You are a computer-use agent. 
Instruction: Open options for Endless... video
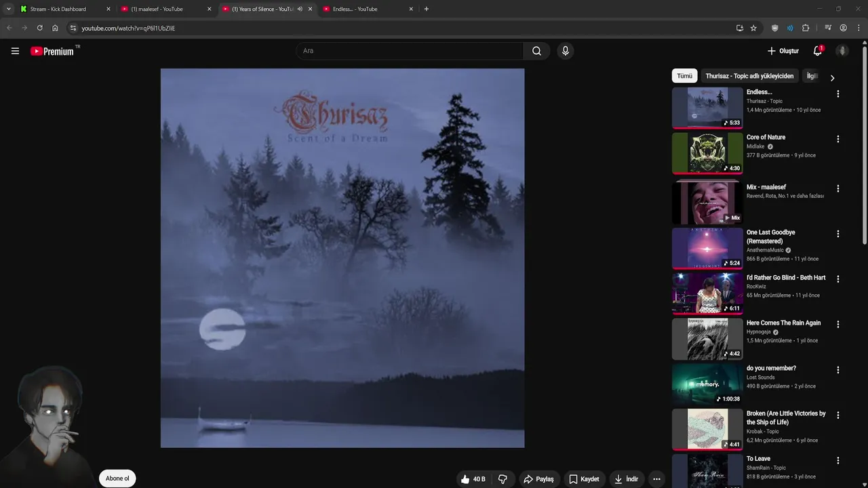838,94
